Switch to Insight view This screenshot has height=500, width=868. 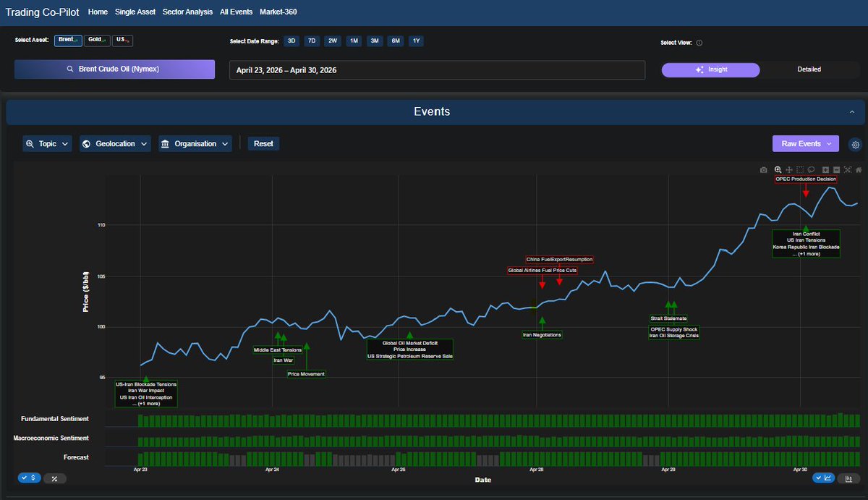(x=710, y=70)
